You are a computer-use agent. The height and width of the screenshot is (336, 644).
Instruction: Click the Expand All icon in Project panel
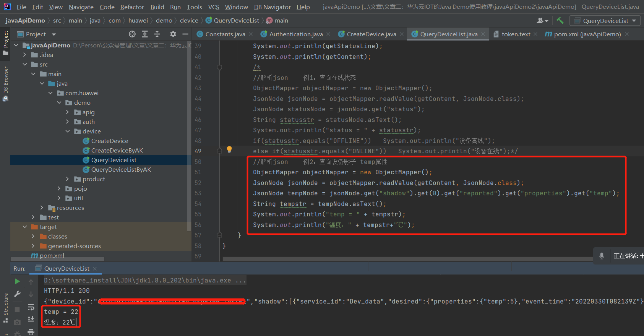click(x=145, y=34)
